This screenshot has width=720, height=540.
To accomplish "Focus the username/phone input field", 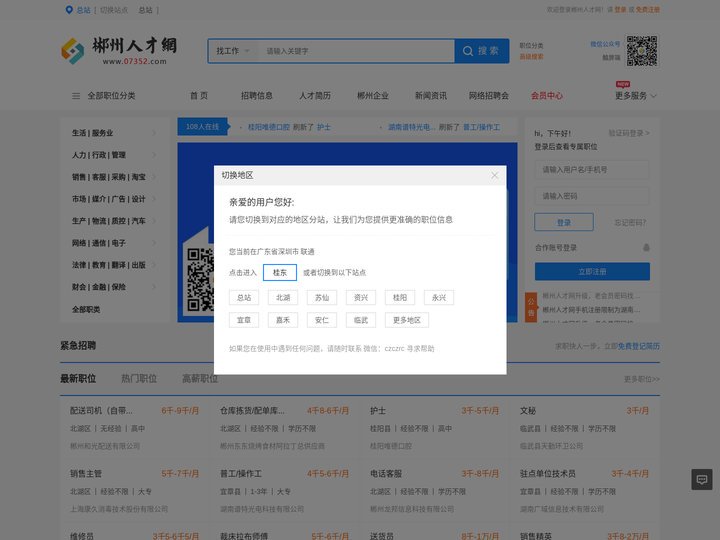I will pos(592,170).
